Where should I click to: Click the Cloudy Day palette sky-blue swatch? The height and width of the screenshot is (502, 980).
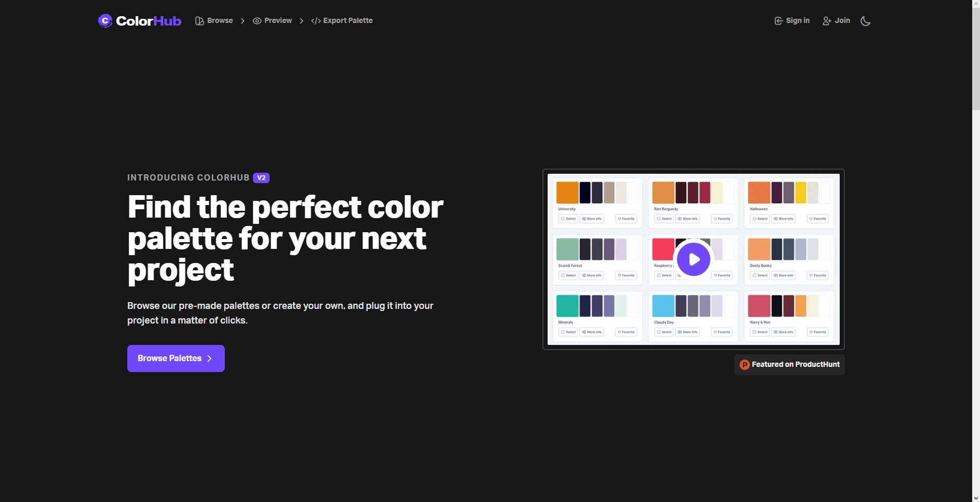point(663,306)
